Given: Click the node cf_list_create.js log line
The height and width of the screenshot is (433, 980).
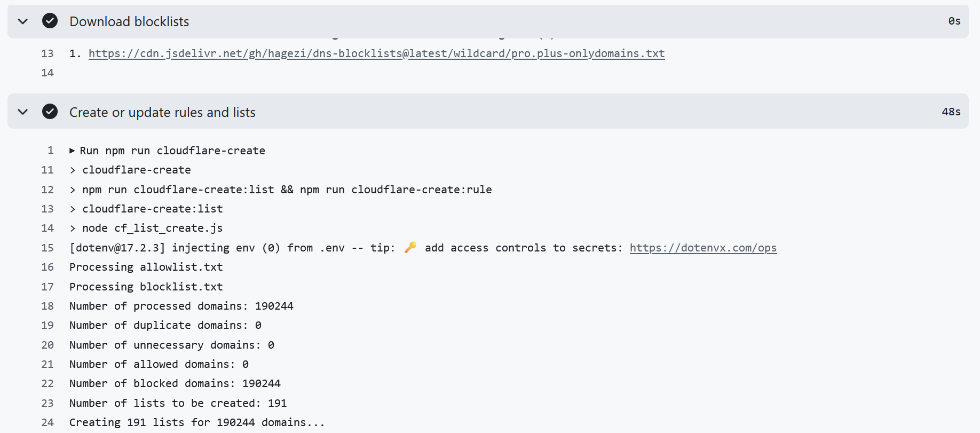Looking at the screenshot, I should (x=146, y=228).
